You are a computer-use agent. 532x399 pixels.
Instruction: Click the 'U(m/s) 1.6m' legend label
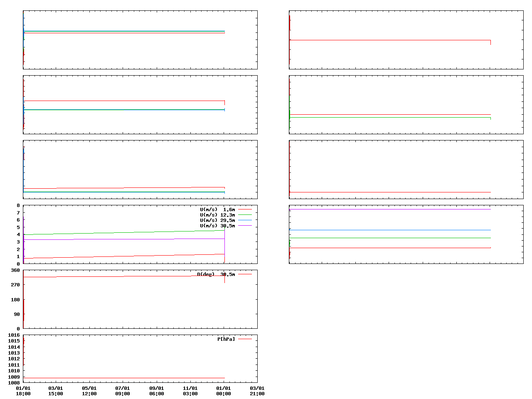coord(217,209)
